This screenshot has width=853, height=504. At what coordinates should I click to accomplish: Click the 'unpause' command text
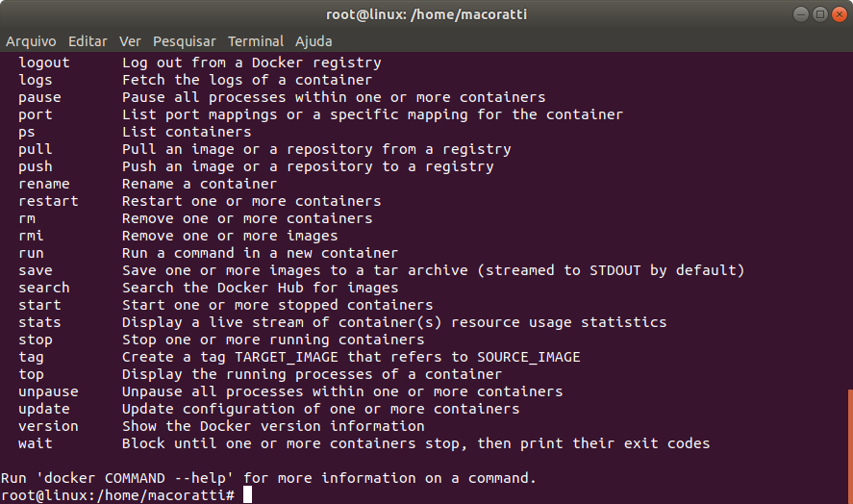coord(48,391)
